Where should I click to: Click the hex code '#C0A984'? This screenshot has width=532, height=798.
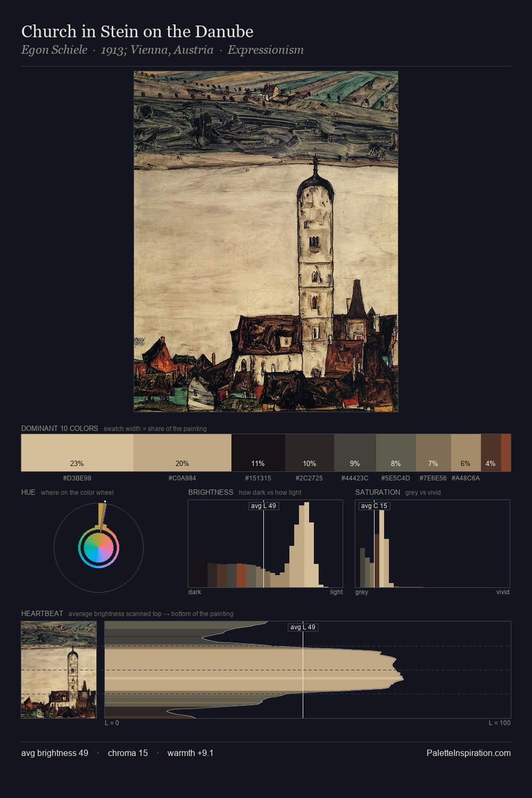[x=182, y=478]
